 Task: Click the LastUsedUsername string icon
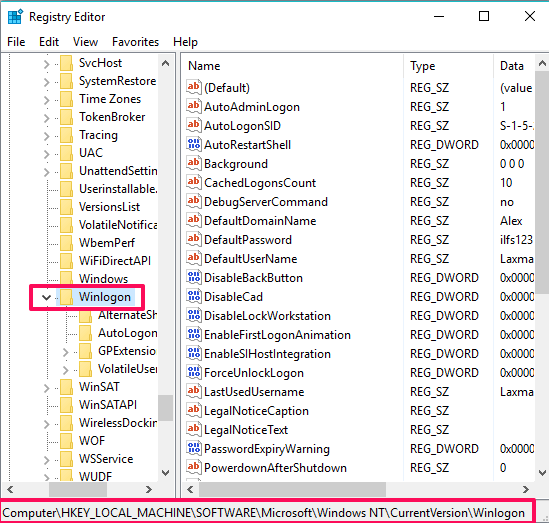click(x=193, y=391)
